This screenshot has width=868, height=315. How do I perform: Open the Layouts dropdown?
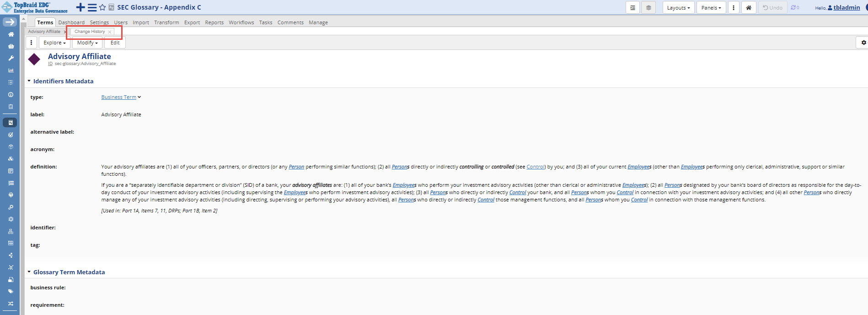(x=679, y=8)
